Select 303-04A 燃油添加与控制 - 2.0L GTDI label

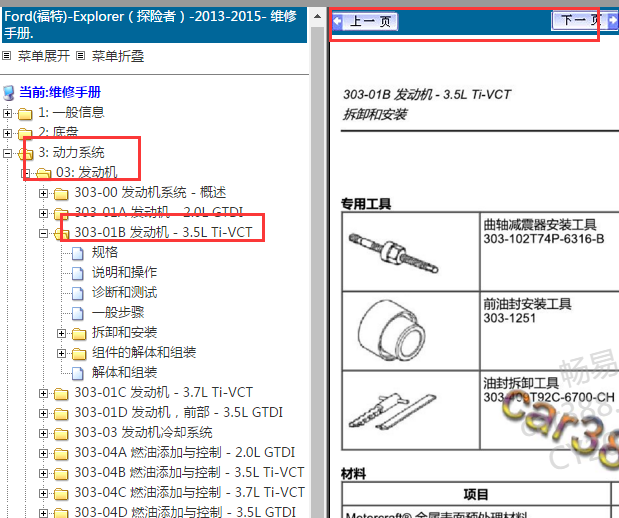coord(184,453)
